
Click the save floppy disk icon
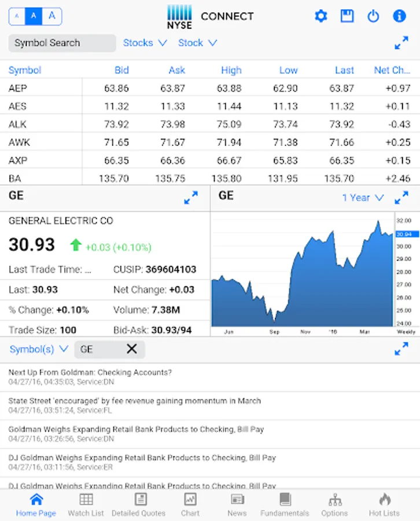pos(347,16)
